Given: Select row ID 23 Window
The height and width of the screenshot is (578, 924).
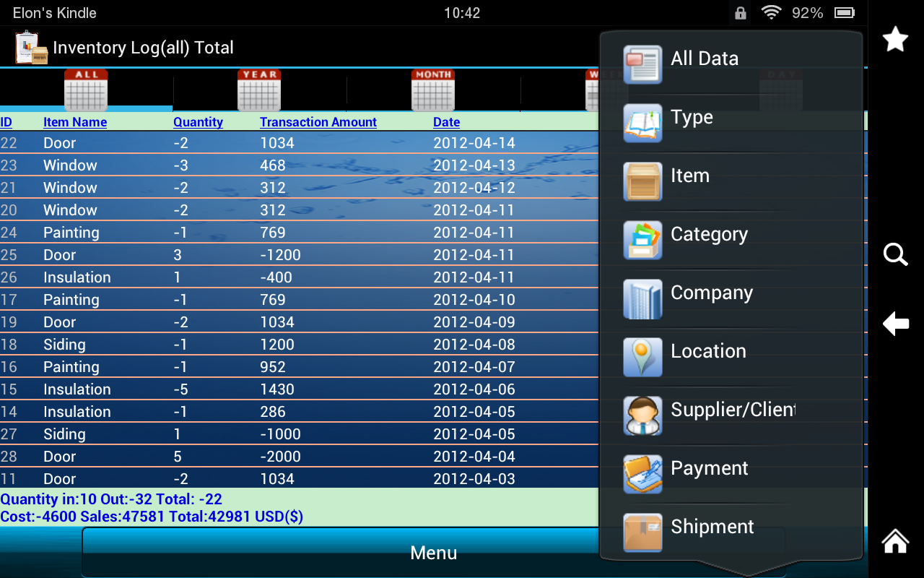Looking at the screenshot, I should pos(300,165).
